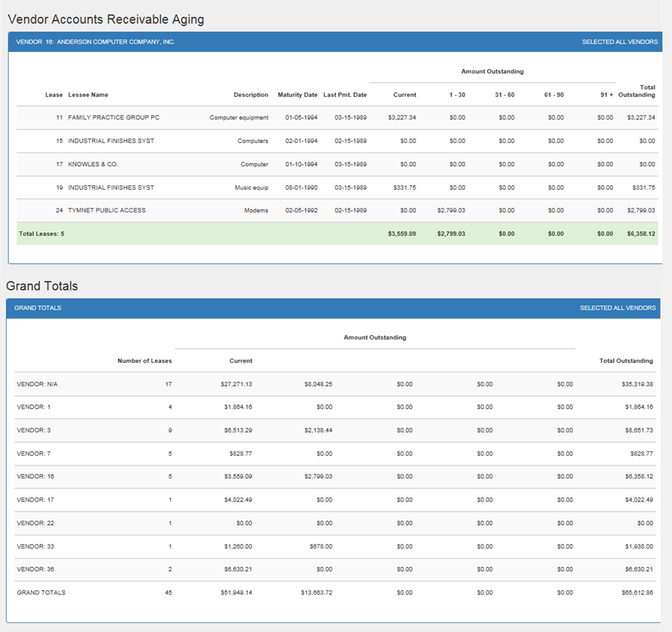Click the "VENDOR: 17" row label
Image resolution: width=672 pixels, height=632 pixels.
pos(36,499)
